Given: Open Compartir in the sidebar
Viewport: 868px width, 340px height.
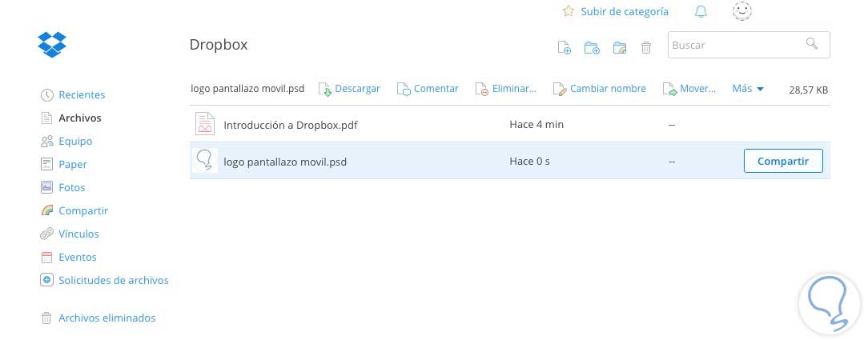Looking at the screenshot, I should pyautogui.click(x=83, y=211).
